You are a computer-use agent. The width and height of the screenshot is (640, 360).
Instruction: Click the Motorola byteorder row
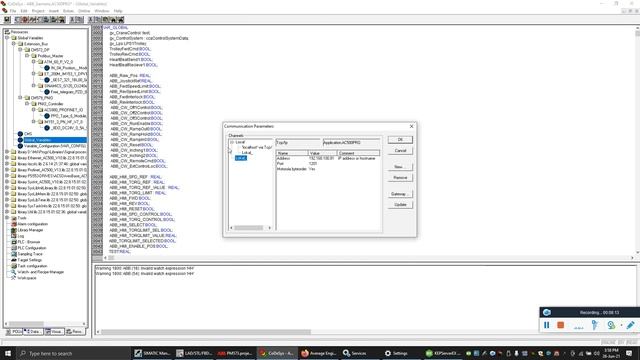click(328, 169)
